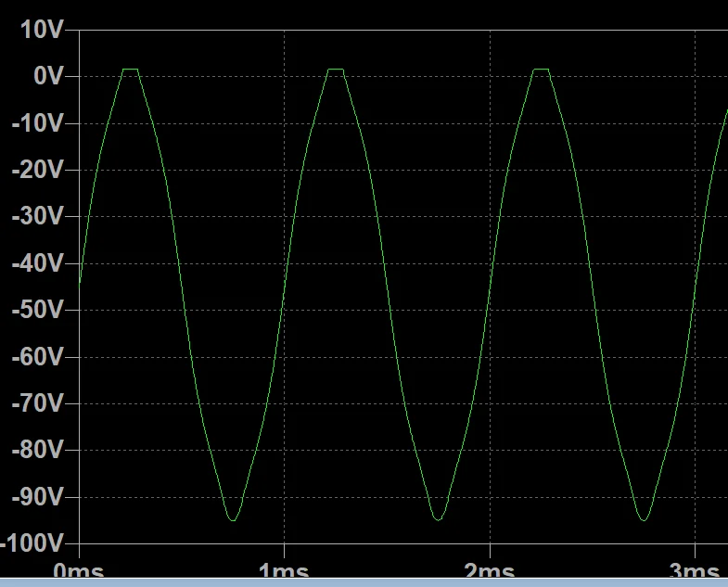The height and width of the screenshot is (587, 728).
Task: Select the -100V vertical axis label
Action: click(34, 542)
